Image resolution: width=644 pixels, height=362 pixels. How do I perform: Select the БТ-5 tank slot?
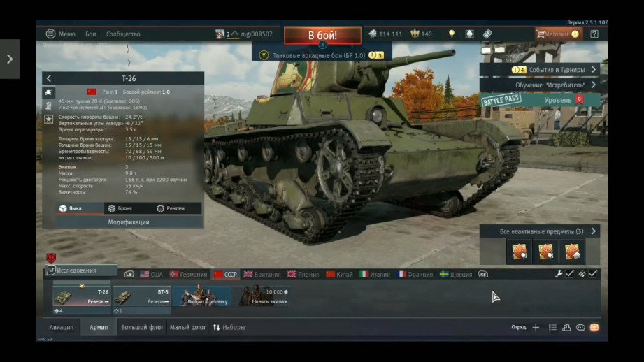point(142,296)
